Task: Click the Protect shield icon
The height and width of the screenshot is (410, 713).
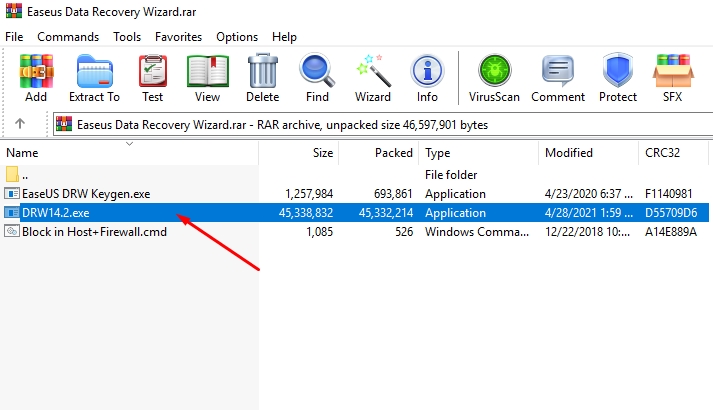Action: pos(618,70)
